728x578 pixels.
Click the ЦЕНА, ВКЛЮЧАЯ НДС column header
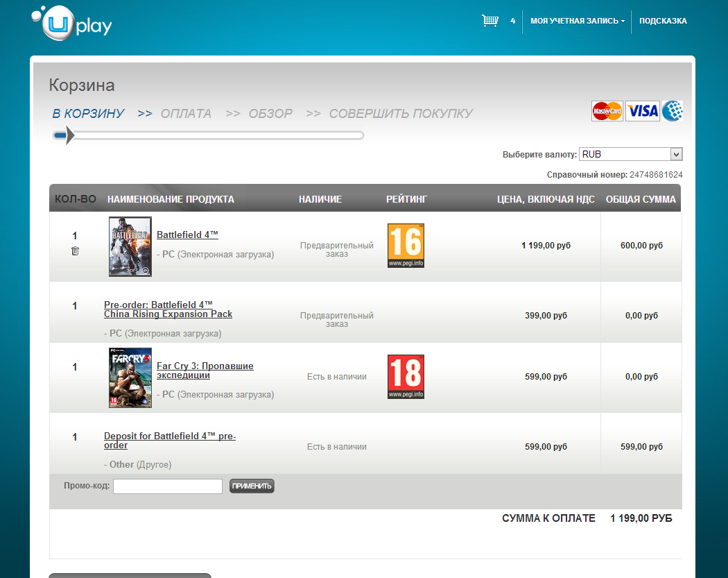point(546,199)
